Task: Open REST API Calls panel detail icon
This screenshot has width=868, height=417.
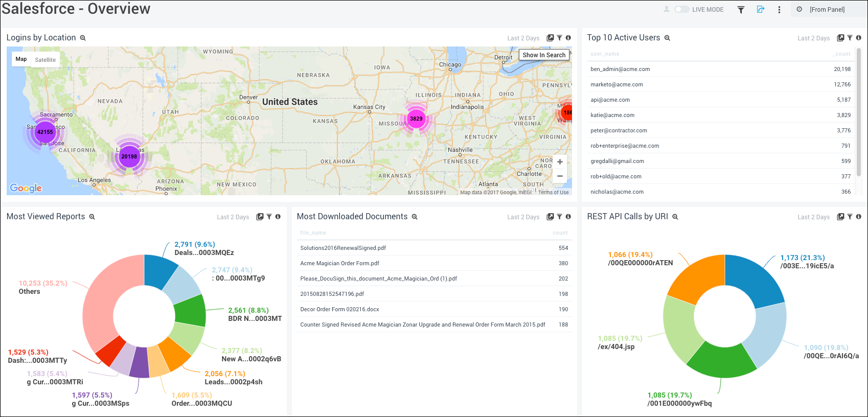Action: pos(840,217)
